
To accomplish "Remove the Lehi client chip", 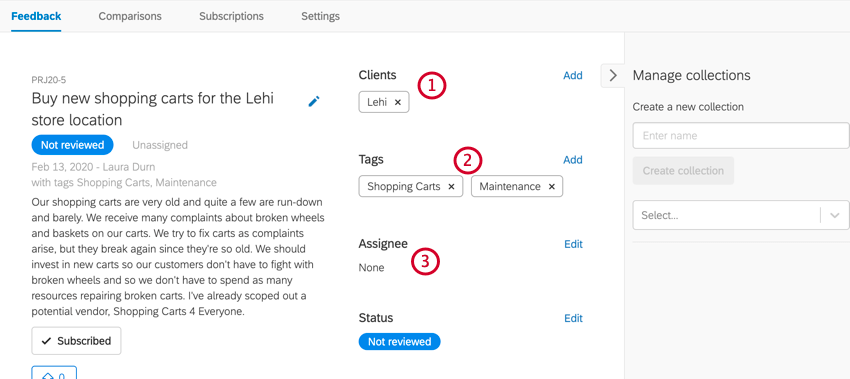I will point(397,102).
